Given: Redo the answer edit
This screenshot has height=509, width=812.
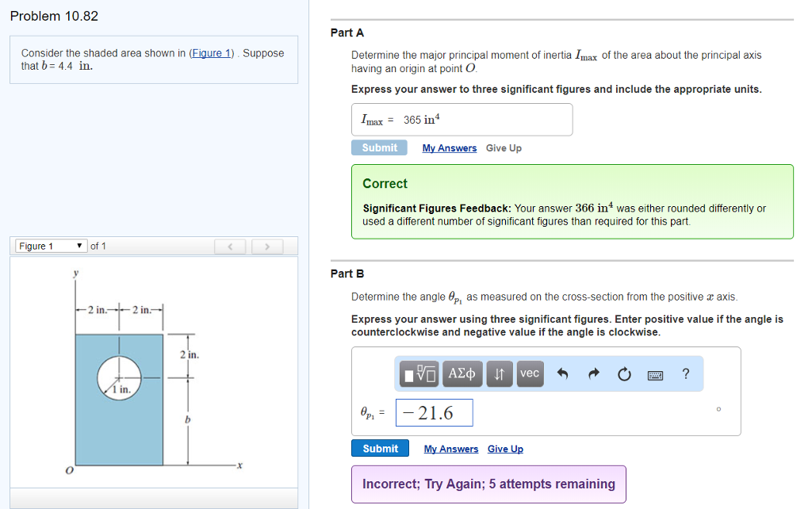Looking at the screenshot, I should (593, 374).
